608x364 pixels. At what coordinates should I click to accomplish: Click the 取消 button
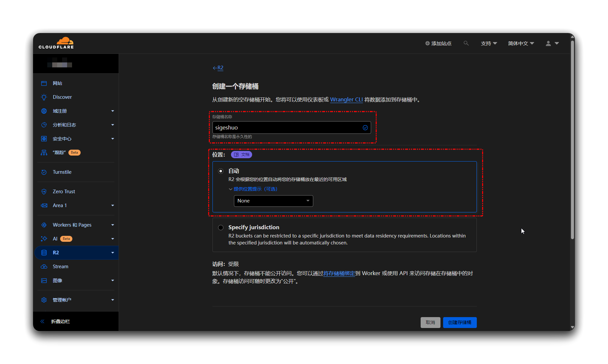[430, 322]
